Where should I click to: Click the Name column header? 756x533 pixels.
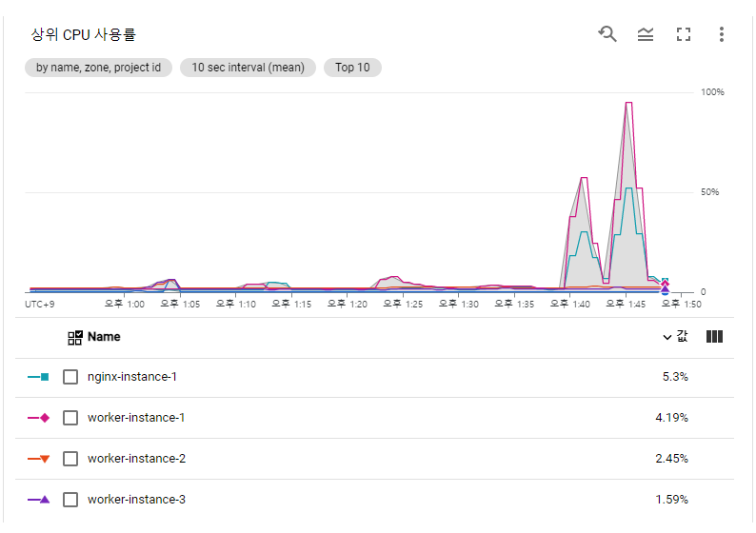click(104, 337)
